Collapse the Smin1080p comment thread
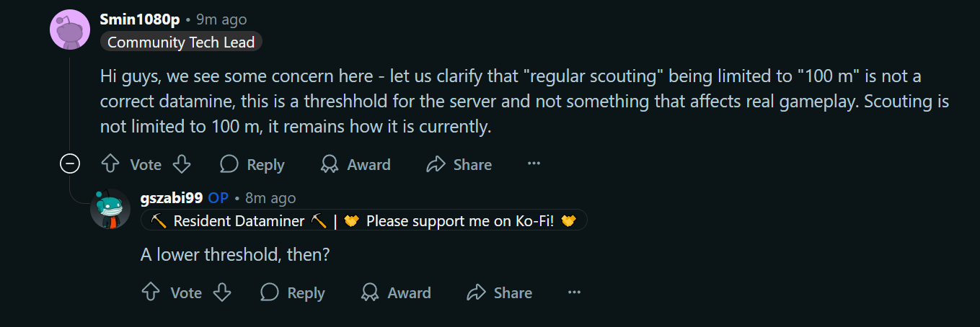Image resolution: width=980 pixels, height=327 pixels. click(69, 164)
